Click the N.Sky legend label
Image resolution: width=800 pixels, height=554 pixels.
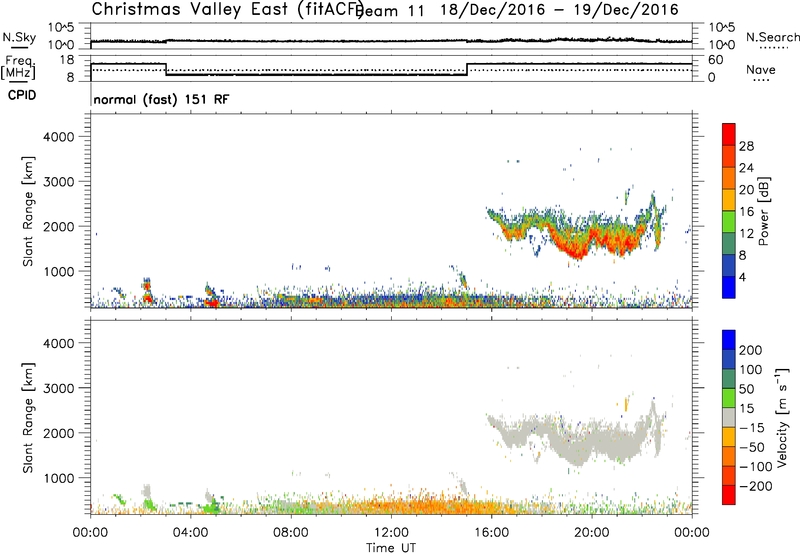pyautogui.click(x=19, y=37)
